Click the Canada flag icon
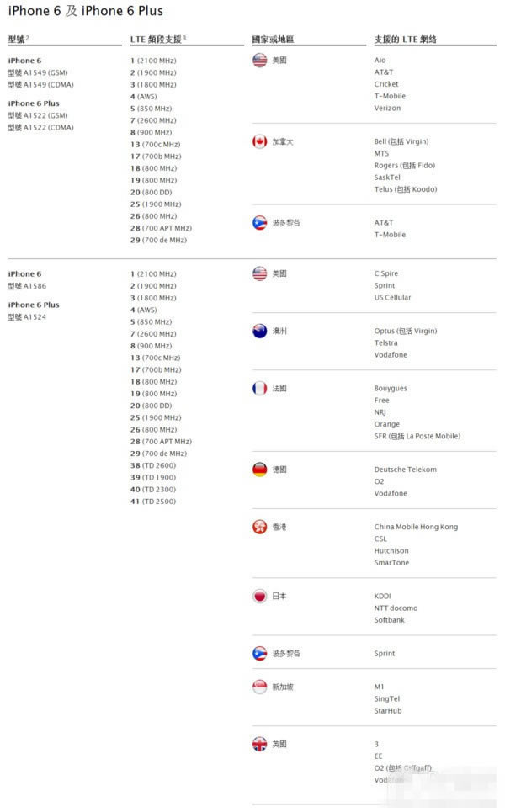 pos(259,141)
